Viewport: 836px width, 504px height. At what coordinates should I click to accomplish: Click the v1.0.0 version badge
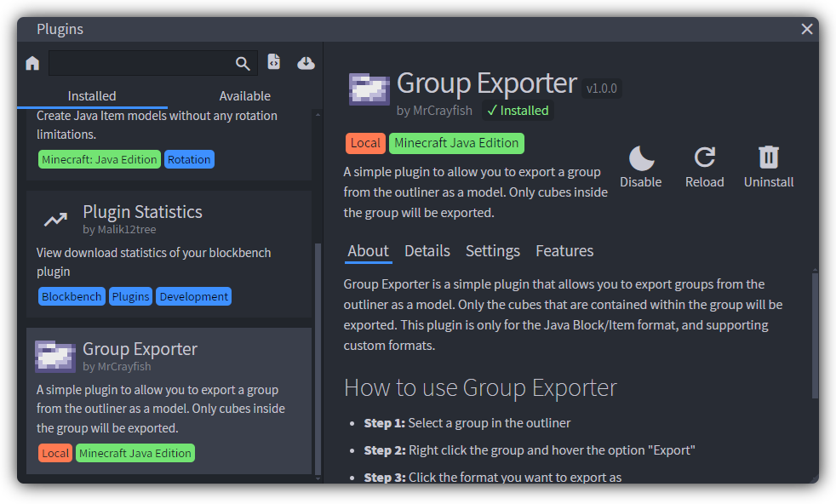point(602,89)
